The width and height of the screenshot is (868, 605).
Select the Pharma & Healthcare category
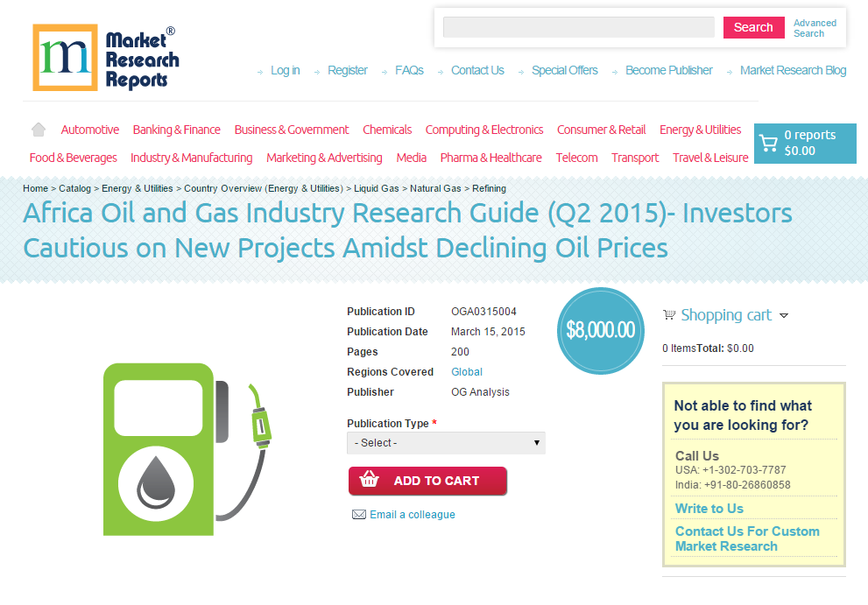coord(491,158)
